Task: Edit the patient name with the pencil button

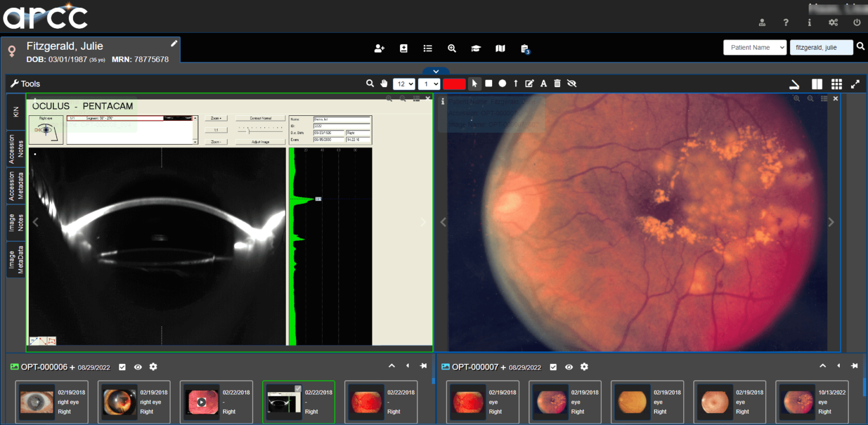Action: pyautogui.click(x=174, y=42)
